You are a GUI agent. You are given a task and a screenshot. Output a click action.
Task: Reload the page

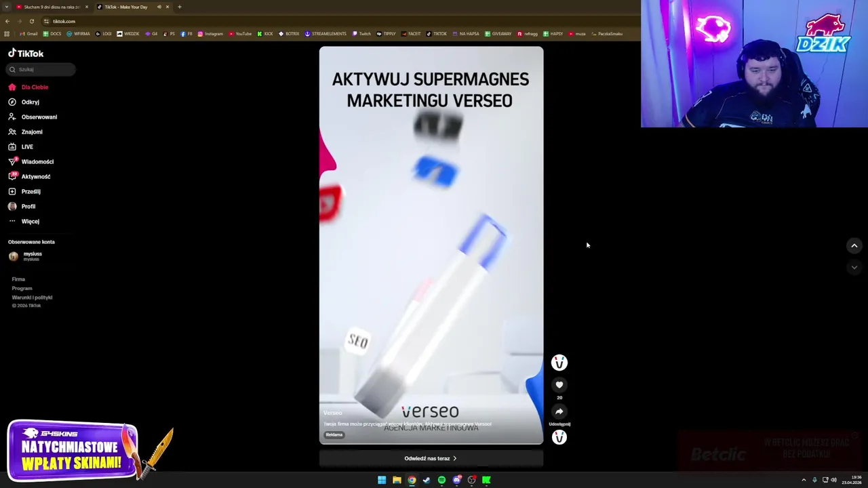[x=32, y=21]
